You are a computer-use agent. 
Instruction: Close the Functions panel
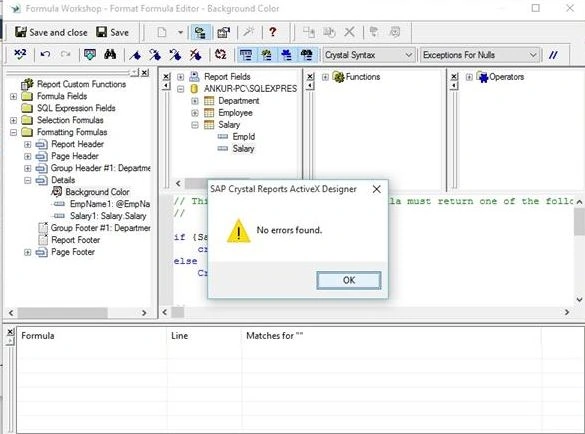click(310, 77)
